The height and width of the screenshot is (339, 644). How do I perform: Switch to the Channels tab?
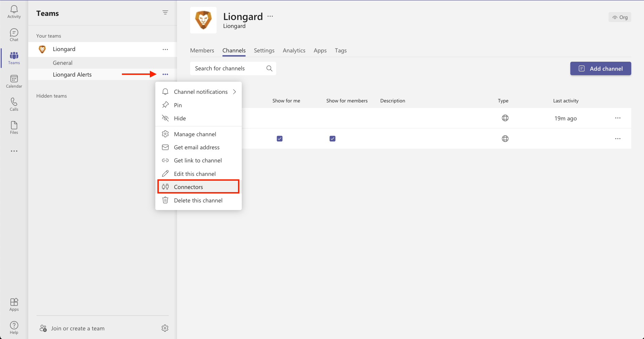click(x=234, y=50)
